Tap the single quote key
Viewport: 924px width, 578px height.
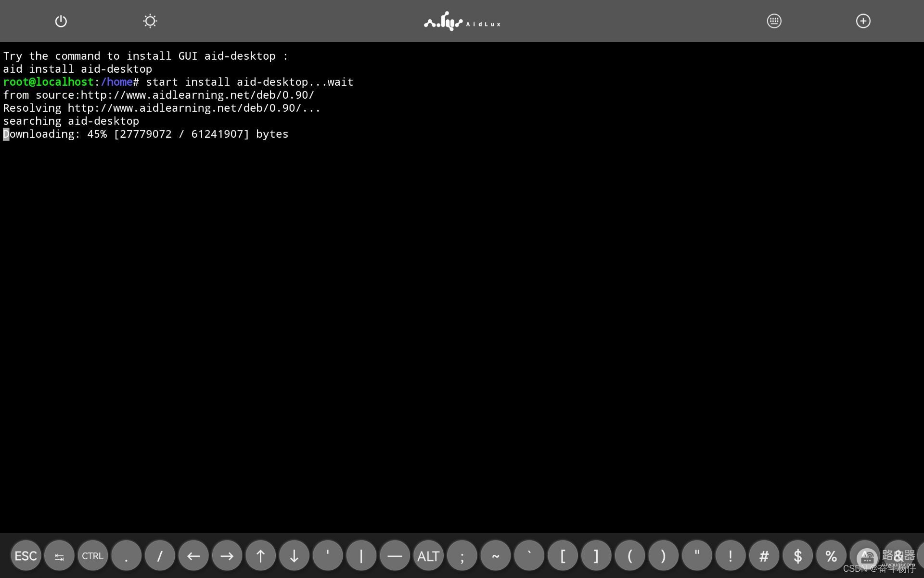pos(328,556)
